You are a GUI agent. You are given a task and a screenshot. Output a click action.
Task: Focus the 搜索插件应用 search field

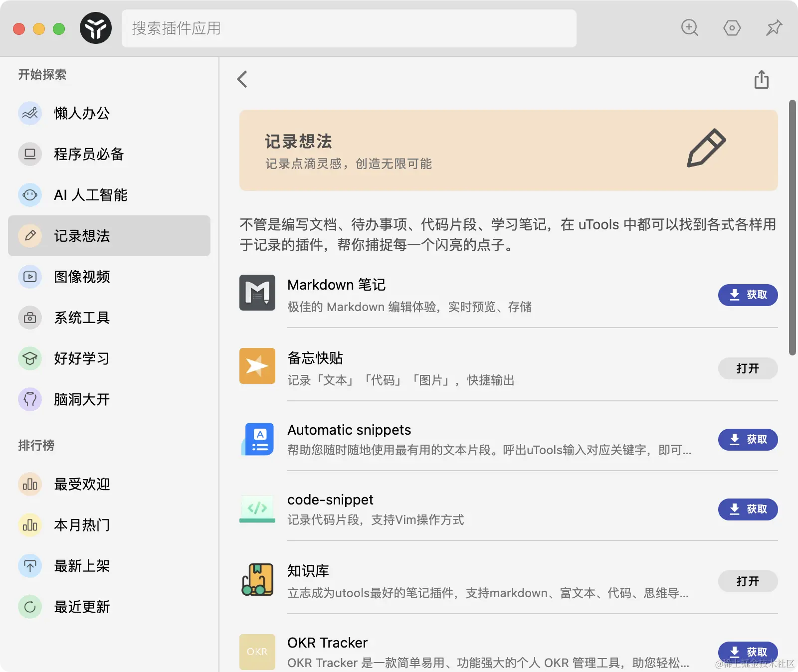click(349, 28)
